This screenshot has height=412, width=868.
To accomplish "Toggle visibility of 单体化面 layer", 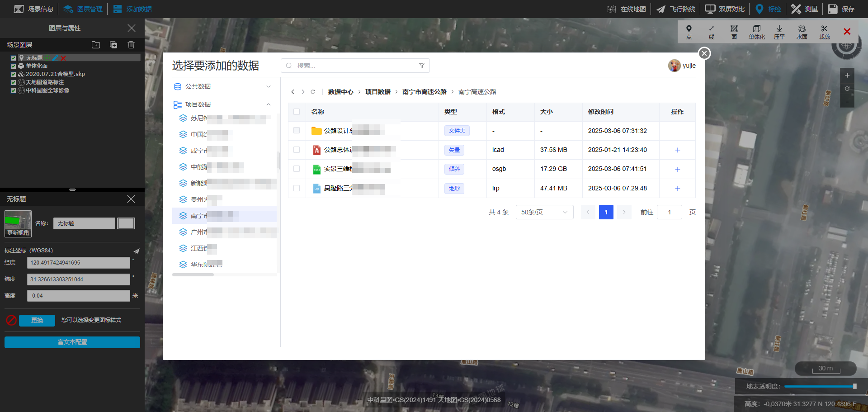I will pyautogui.click(x=14, y=66).
